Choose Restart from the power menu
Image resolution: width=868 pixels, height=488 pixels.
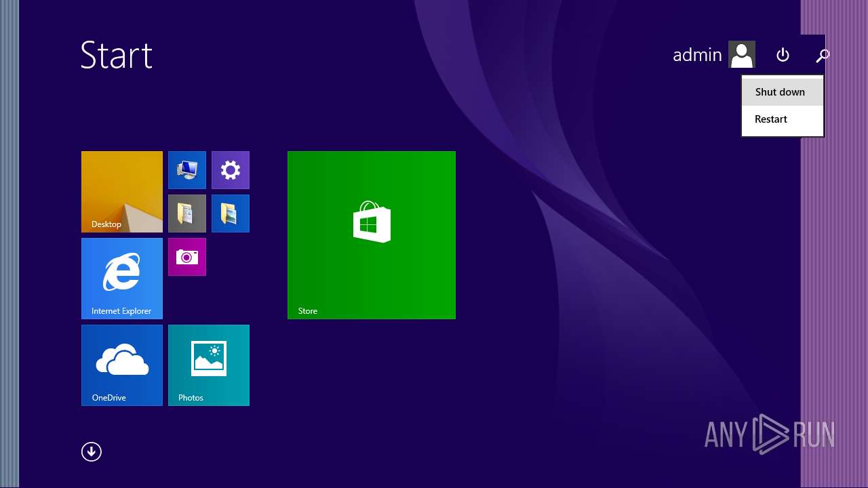(783, 119)
